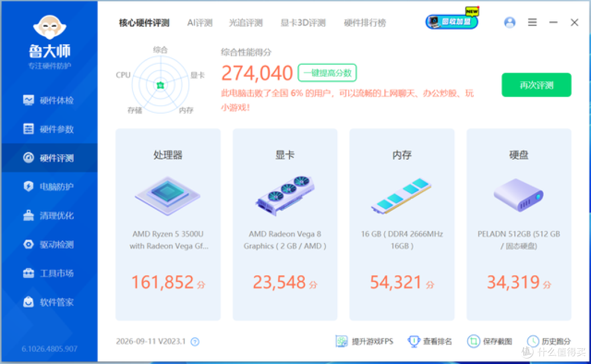Click the disk score 34,319
This screenshot has width=591, height=364.
513,282
